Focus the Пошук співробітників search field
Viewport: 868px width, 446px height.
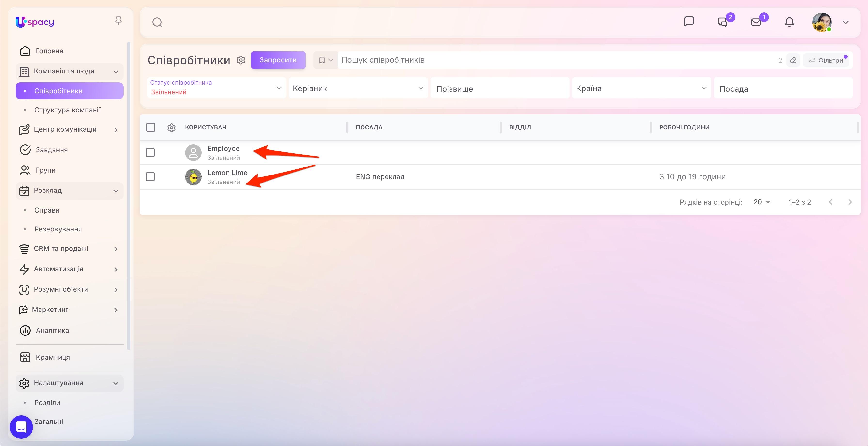(556, 60)
